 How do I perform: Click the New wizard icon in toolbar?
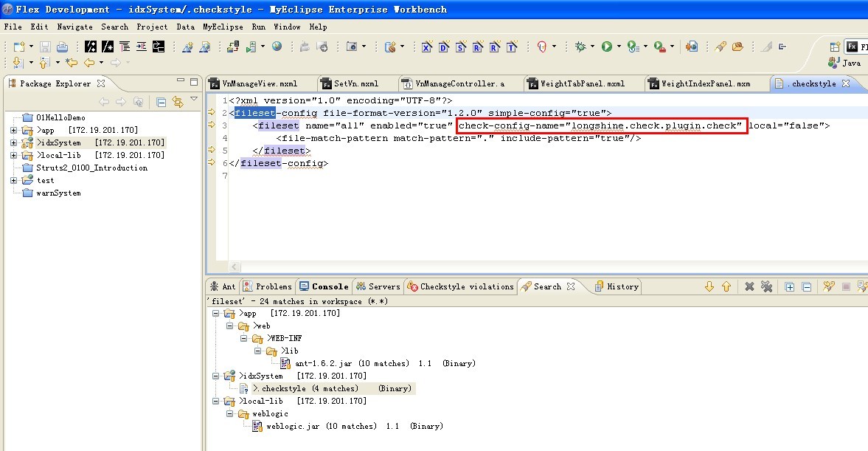(19, 47)
